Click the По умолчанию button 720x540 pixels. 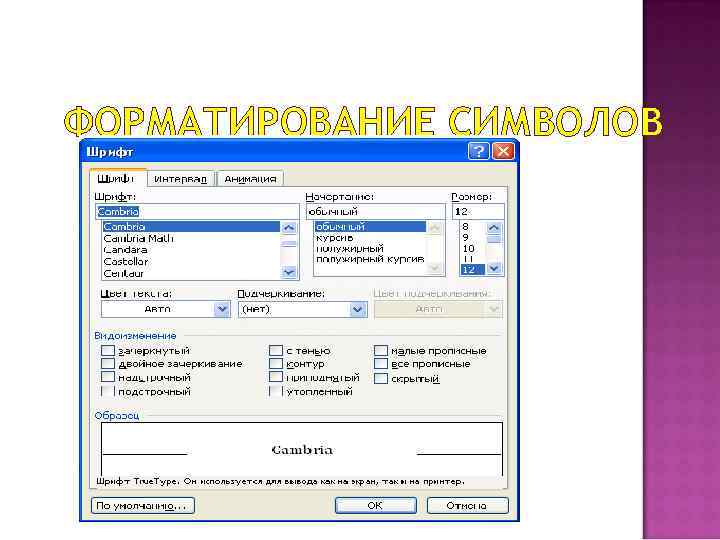coord(143,506)
